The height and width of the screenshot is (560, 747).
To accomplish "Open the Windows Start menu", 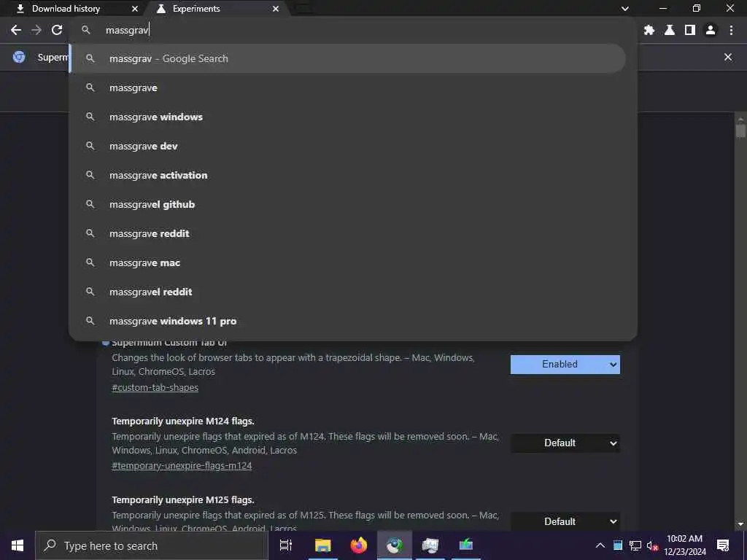I will pos(18,545).
